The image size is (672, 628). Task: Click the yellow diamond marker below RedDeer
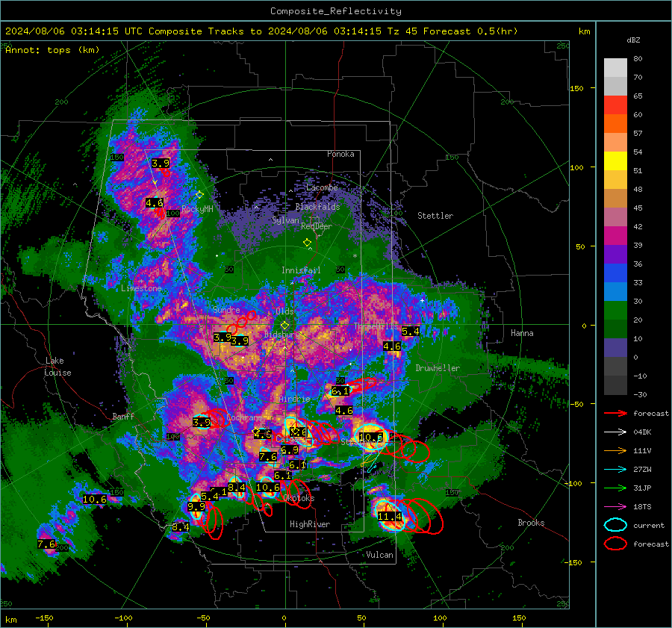307,243
